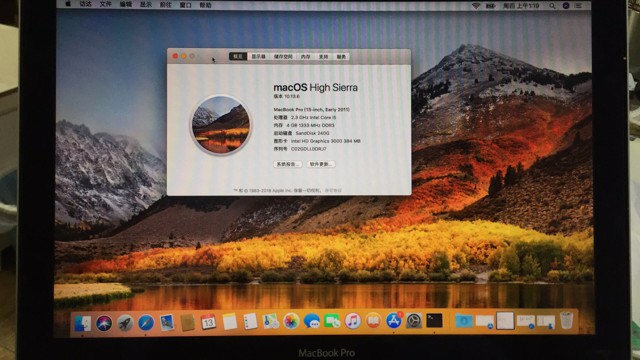Open Calendar icon showing 13
640x360 pixels.
[208, 322]
